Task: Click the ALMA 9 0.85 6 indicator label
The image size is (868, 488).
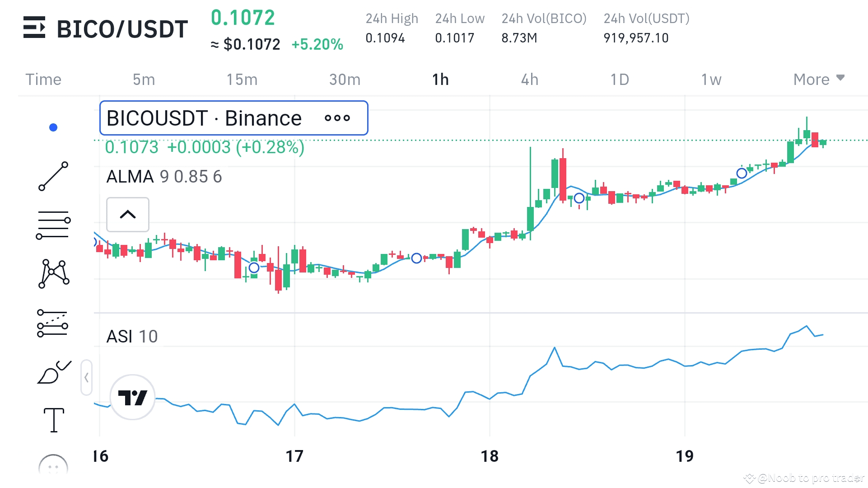Action: [164, 177]
